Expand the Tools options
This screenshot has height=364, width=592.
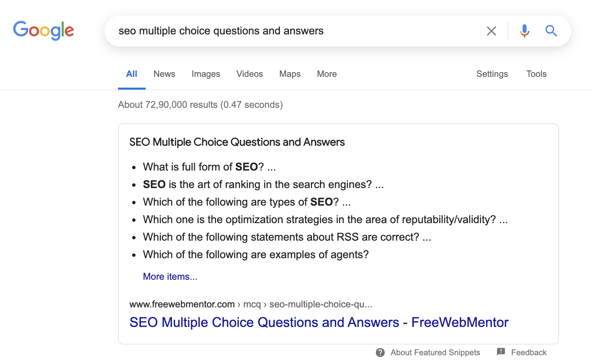pyautogui.click(x=536, y=74)
